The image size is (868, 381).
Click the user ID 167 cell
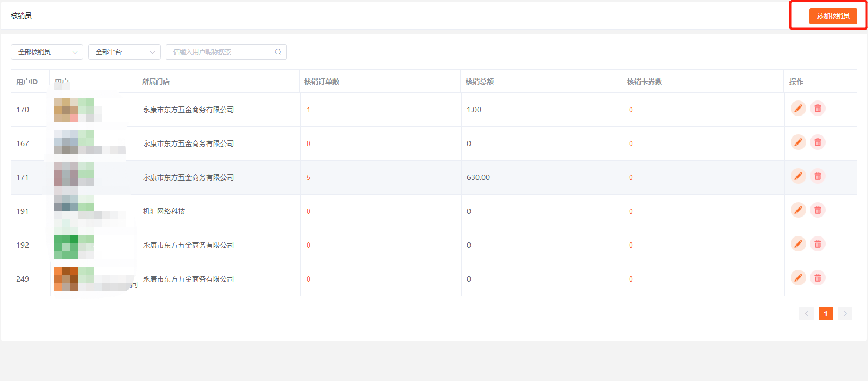pos(23,143)
